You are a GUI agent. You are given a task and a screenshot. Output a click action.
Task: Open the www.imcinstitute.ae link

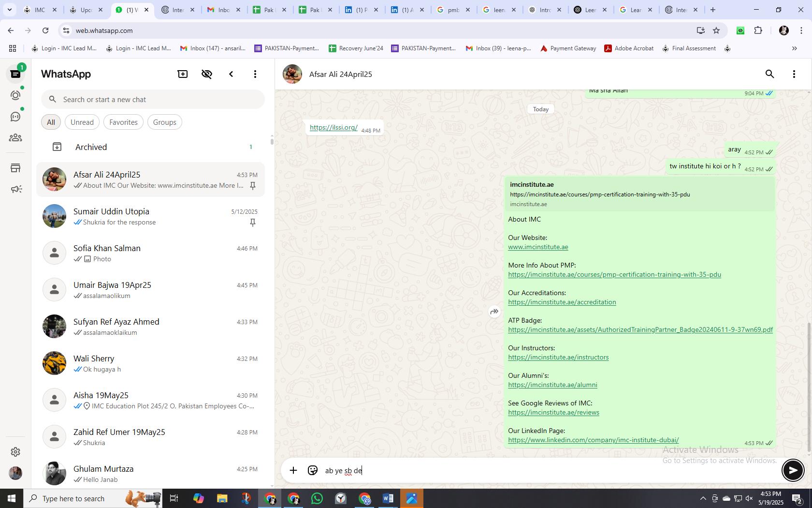pyautogui.click(x=538, y=247)
